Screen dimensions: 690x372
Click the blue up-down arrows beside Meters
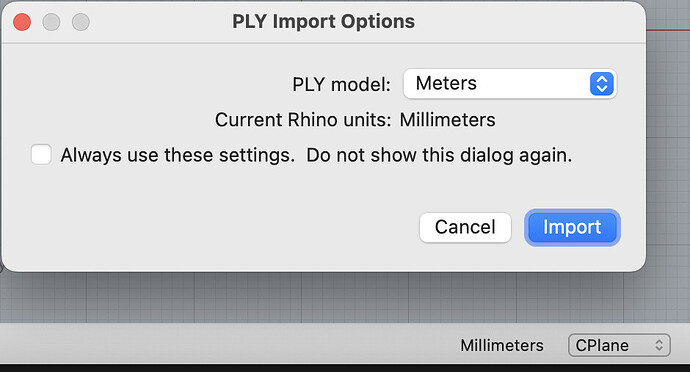[602, 84]
